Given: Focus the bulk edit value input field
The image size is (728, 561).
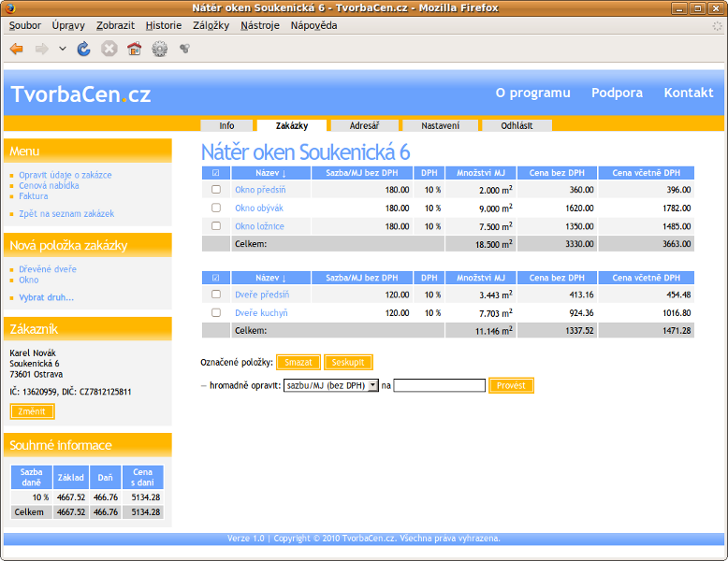Looking at the screenshot, I should click(x=439, y=385).
